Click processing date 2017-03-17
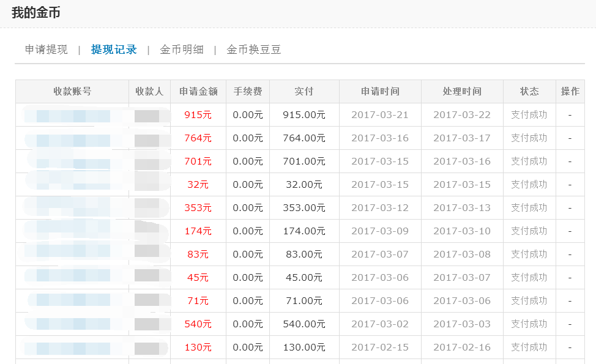Viewport: 596px width, 364px height. [462, 138]
